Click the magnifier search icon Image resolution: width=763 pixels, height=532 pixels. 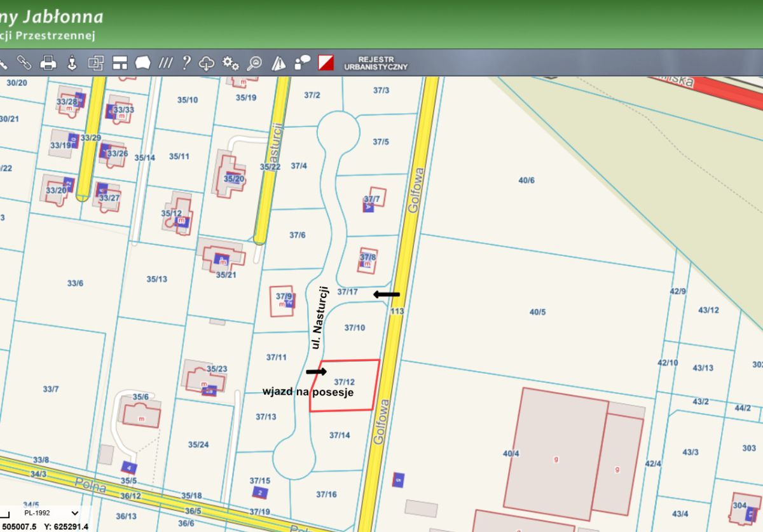[254, 62]
